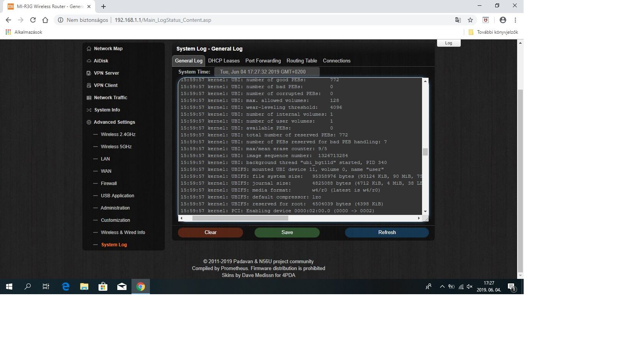
Task: Clear the system log
Action: click(x=210, y=232)
